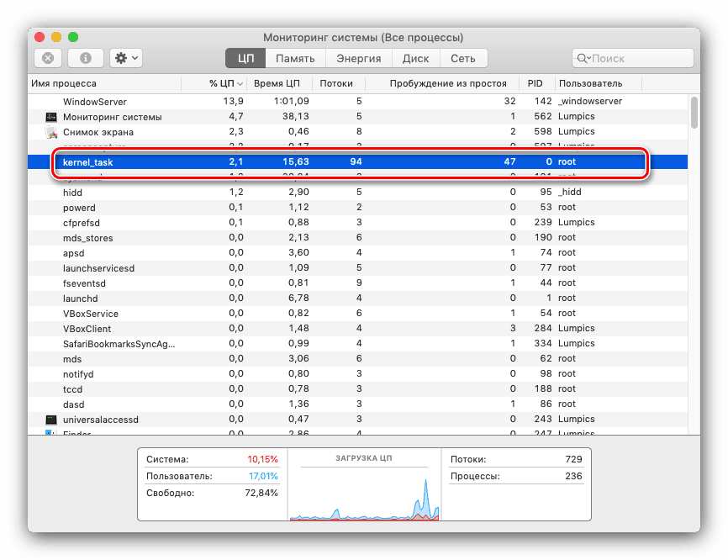Click the gear settings icon in toolbar

(122, 57)
